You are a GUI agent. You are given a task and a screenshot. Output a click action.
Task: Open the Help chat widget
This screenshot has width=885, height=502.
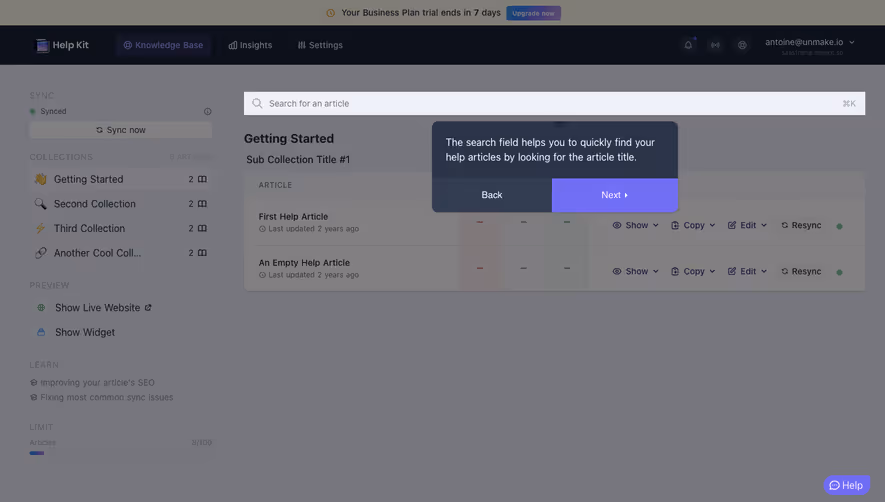[846, 485]
